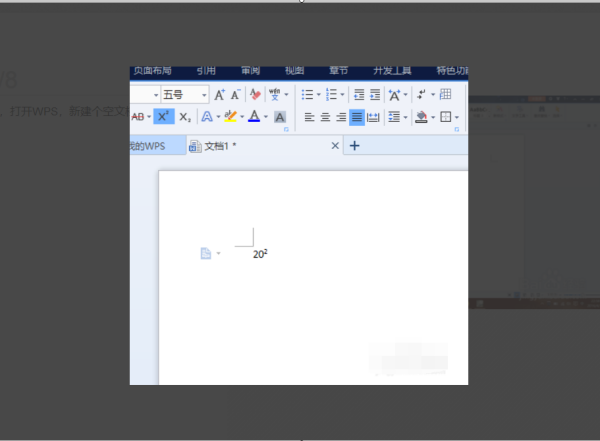Center align text

325,117
